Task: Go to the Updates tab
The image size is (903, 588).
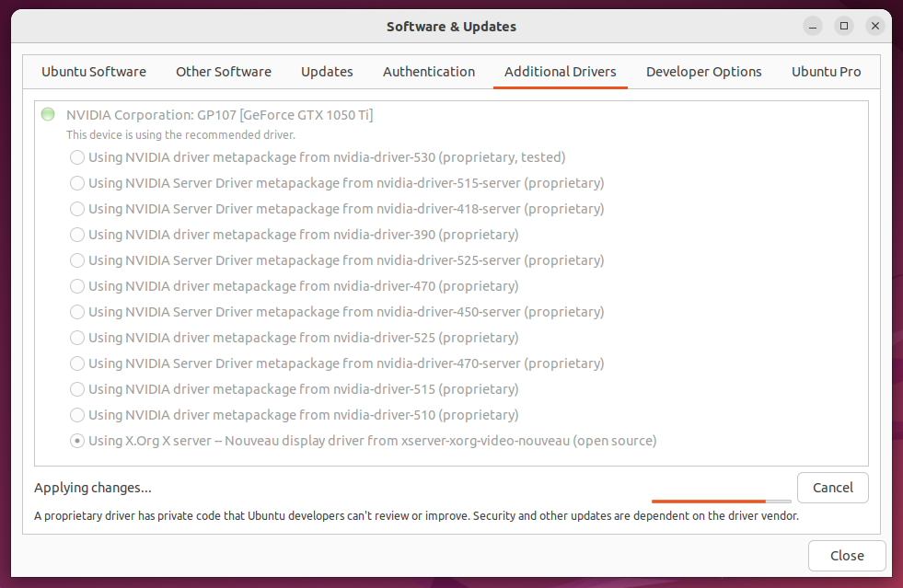Action: (x=327, y=72)
